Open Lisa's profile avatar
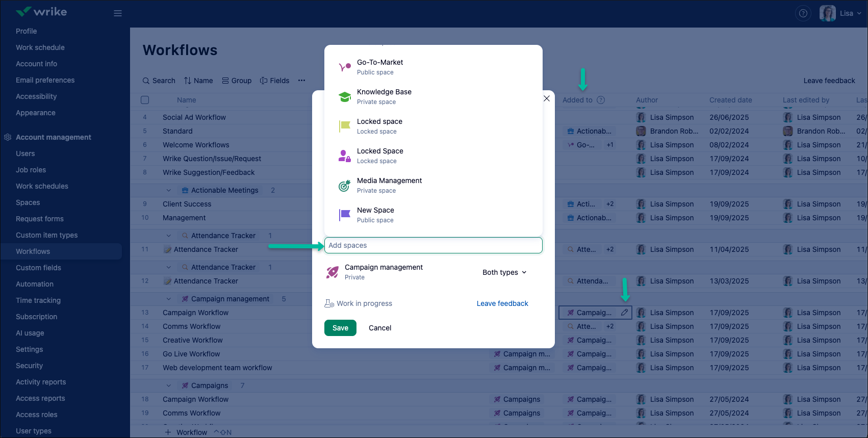The height and width of the screenshot is (438, 868). coord(827,13)
